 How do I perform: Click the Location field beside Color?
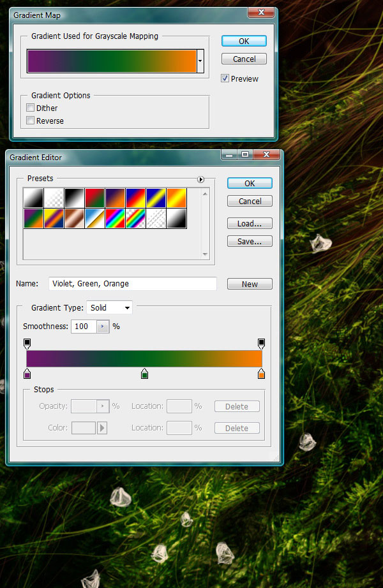click(179, 428)
